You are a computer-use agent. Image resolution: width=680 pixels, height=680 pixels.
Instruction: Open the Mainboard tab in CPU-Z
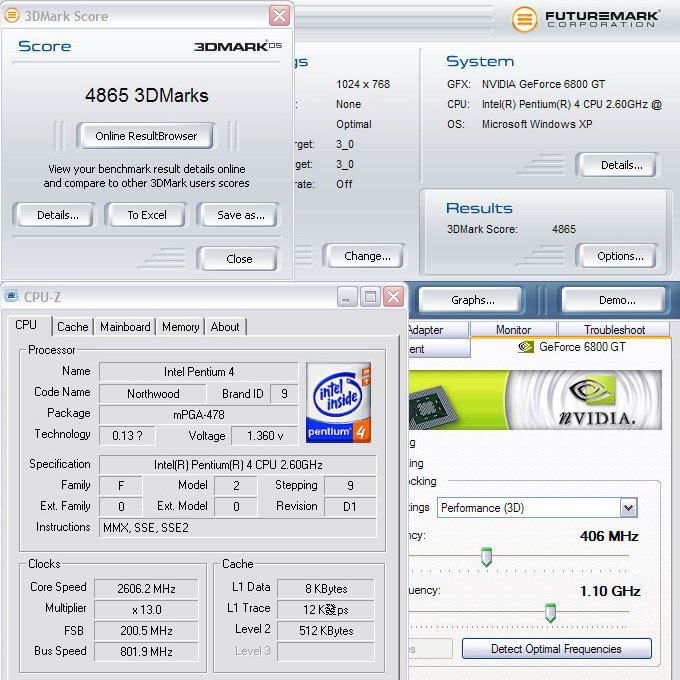pos(125,327)
